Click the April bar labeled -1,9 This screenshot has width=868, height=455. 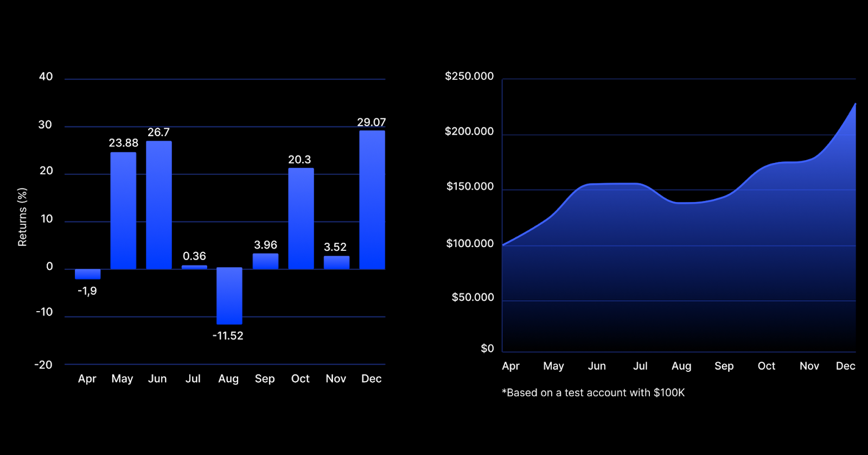pyautogui.click(x=87, y=274)
